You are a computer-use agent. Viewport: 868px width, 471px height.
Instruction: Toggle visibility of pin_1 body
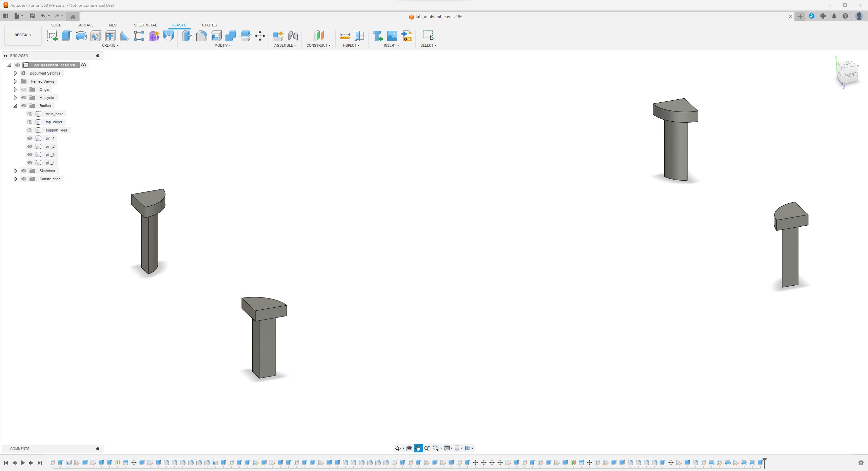(x=29, y=138)
